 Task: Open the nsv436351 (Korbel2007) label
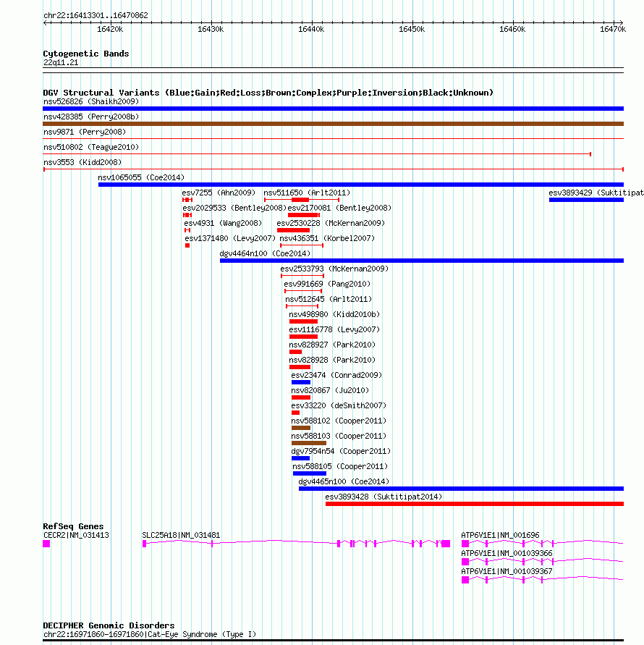coord(327,239)
